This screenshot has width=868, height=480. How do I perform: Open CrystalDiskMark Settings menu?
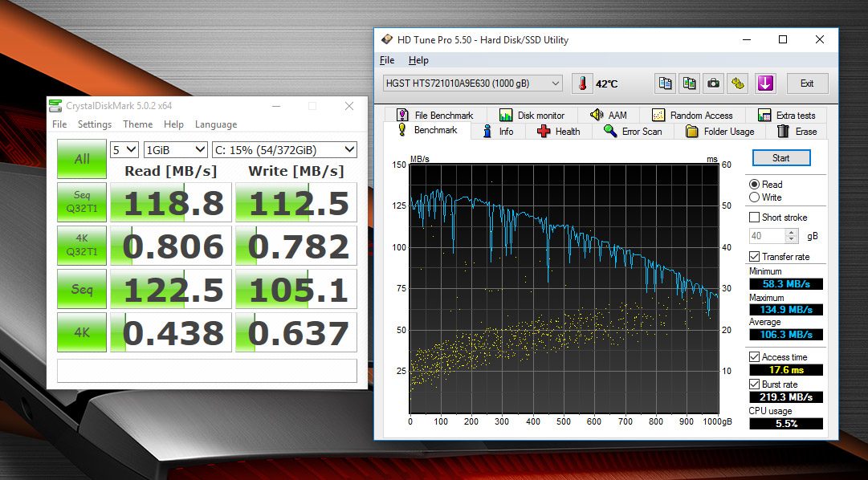[x=95, y=124]
